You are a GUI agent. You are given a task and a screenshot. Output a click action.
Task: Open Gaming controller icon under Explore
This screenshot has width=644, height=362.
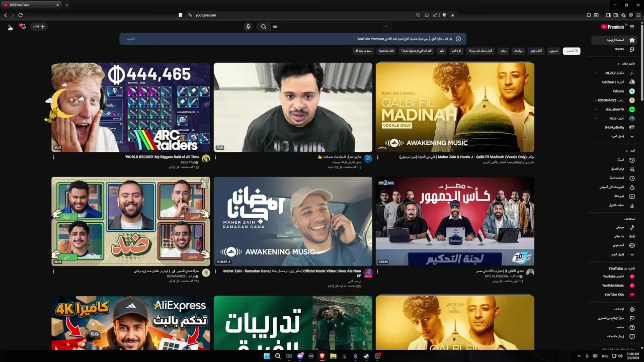(x=632, y=245)
